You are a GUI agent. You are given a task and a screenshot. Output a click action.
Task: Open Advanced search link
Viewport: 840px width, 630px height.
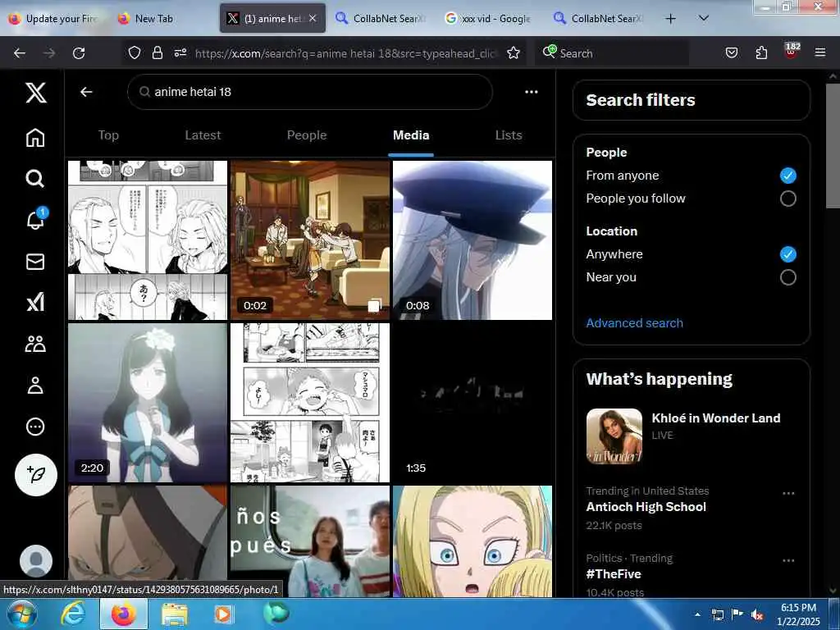[x=634, y=323]
